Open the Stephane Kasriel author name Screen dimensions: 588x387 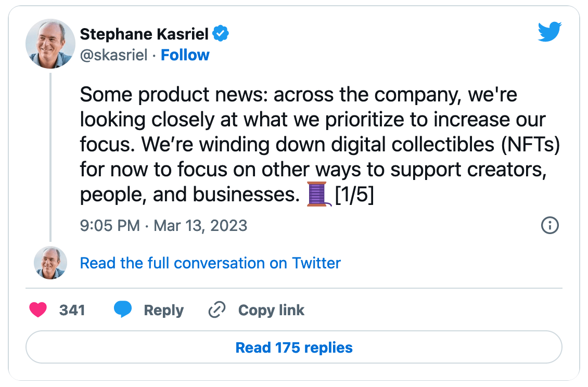point(144,34)
